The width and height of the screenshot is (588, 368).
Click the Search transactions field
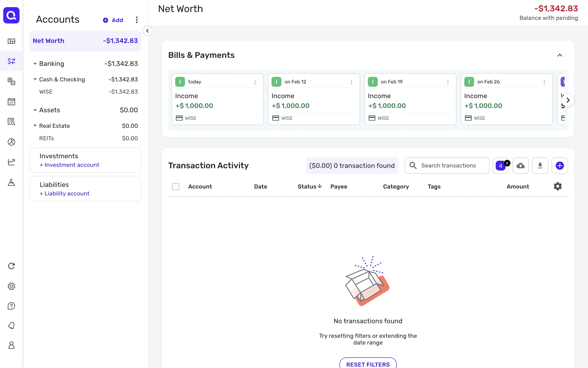point(449,166)
